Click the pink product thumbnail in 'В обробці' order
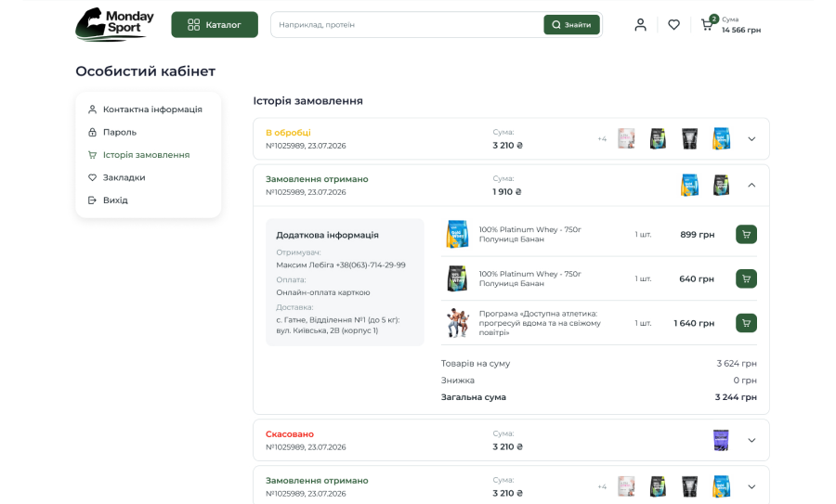 (x=626, y=138)
